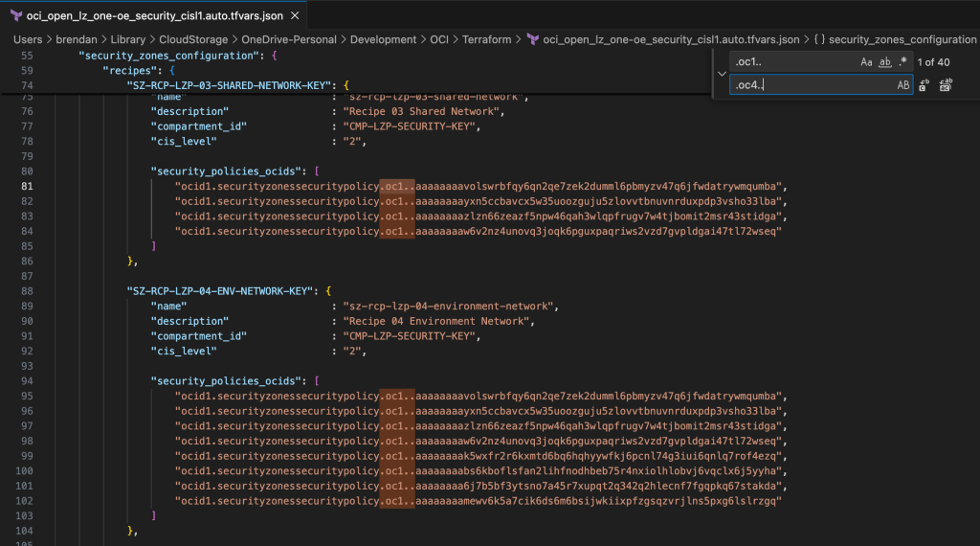Viewport: 980px width, 546px height.
Task: Click the Terraform icon on file tab
Action: [x=18, y=15]
